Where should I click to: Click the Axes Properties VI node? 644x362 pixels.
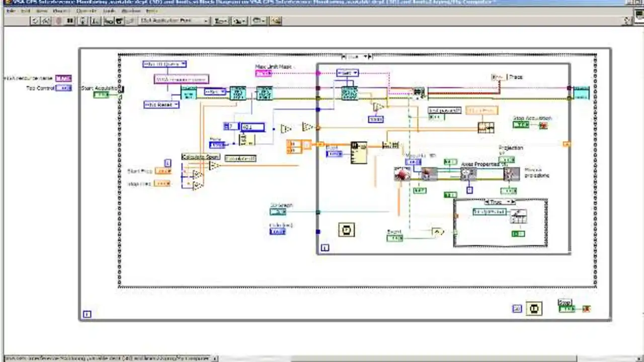pos(468,174)
